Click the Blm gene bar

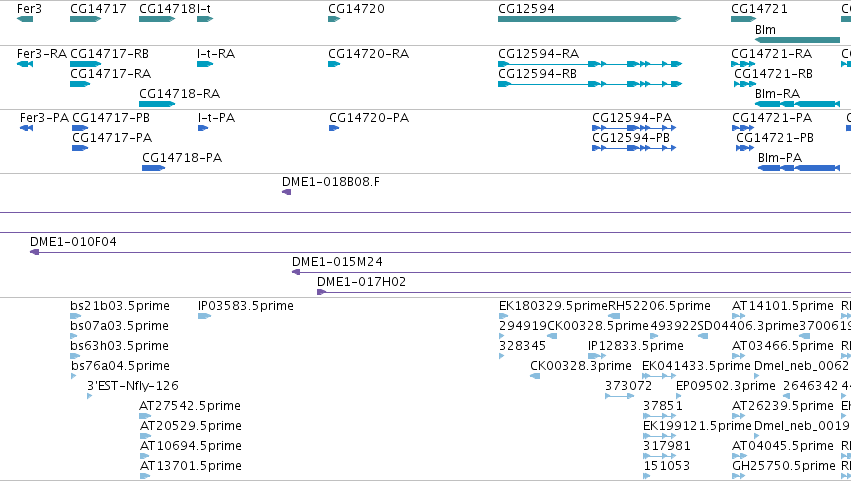(797, 40)
